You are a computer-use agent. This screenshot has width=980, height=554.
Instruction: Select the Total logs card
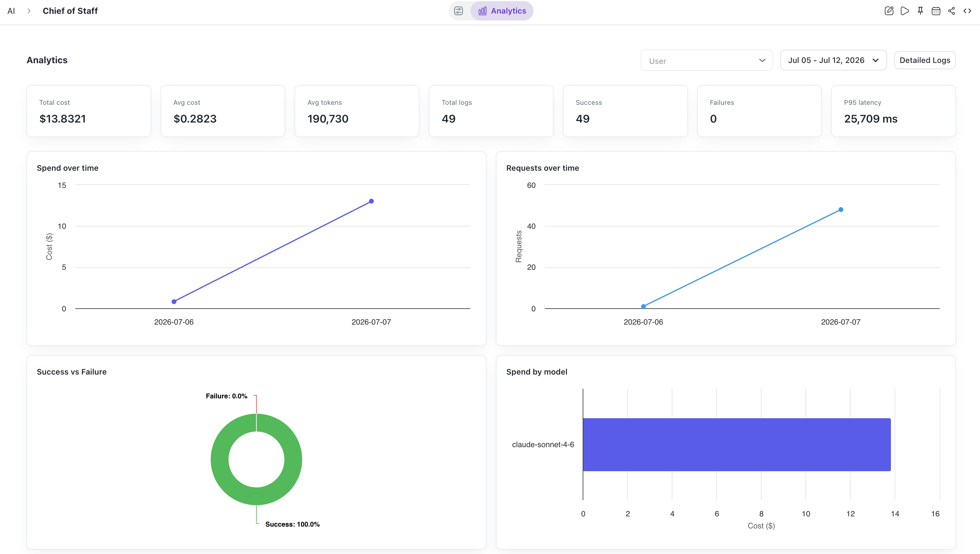tap(491, 111)
